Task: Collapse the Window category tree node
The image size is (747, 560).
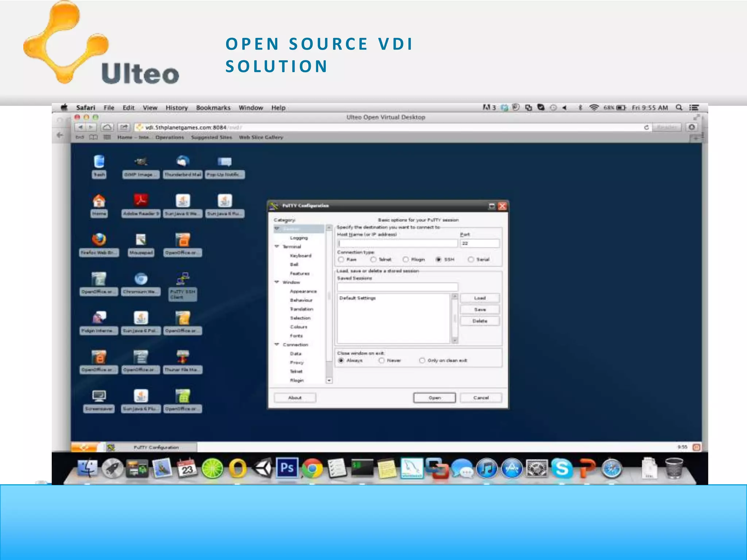Action: (277, 282)
